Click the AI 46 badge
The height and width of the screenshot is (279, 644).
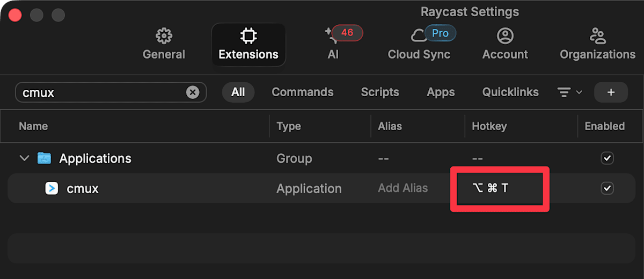[347, 33]
